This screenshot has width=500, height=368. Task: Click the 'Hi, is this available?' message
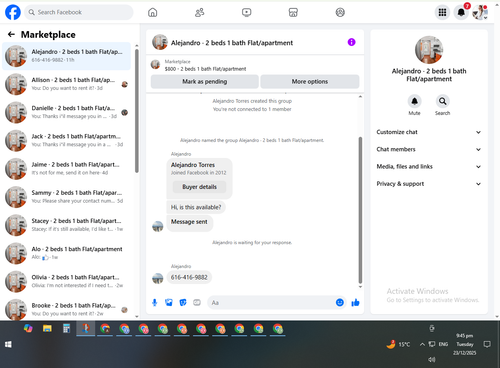pos(196,207)
